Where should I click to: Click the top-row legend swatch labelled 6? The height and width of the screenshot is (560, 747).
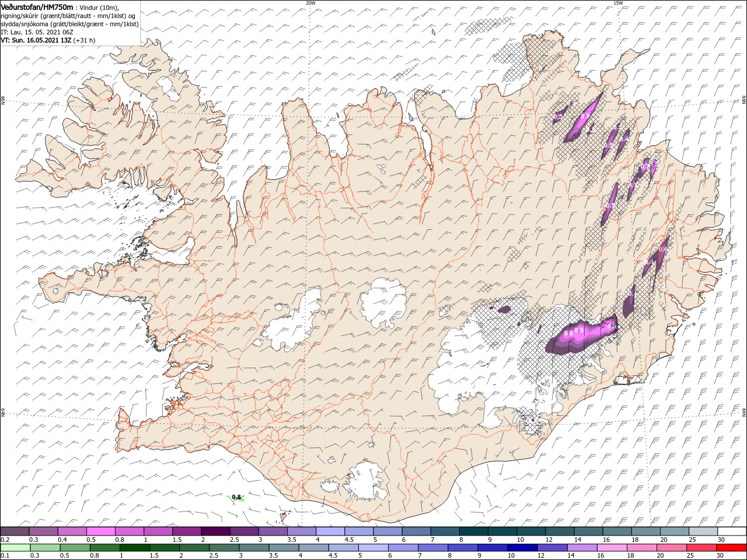(416, 531)
